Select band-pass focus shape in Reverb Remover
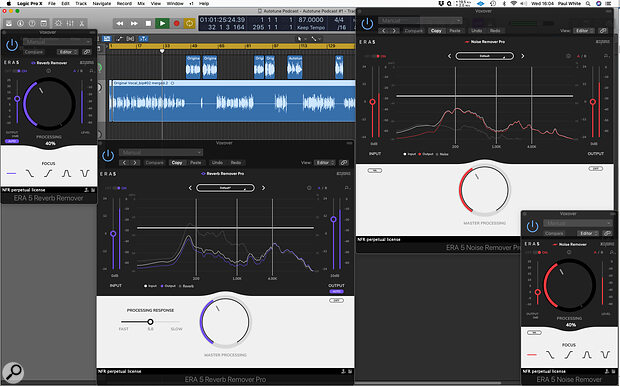Viewport: 620px width, 386px height. 66,173
